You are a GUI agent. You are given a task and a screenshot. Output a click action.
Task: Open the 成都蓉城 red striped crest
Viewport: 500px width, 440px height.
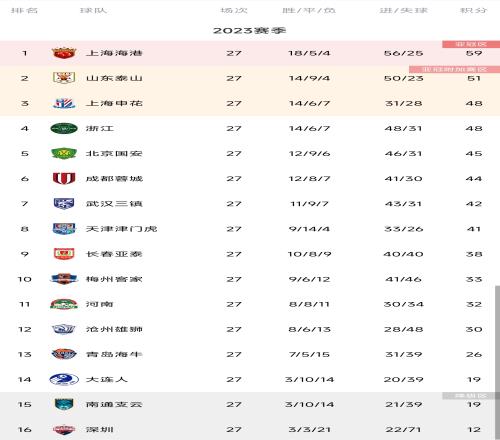pyautogui.click(x=64, y=178)
